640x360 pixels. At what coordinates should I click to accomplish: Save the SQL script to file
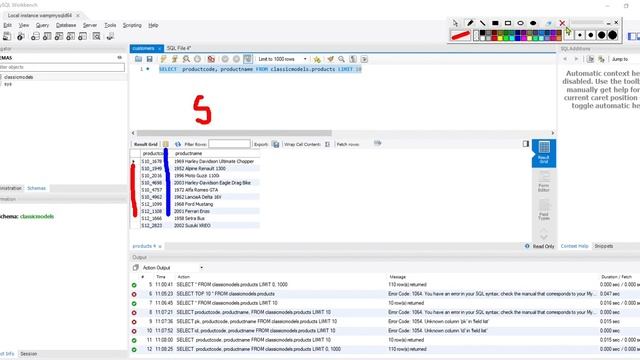(149, 59)
